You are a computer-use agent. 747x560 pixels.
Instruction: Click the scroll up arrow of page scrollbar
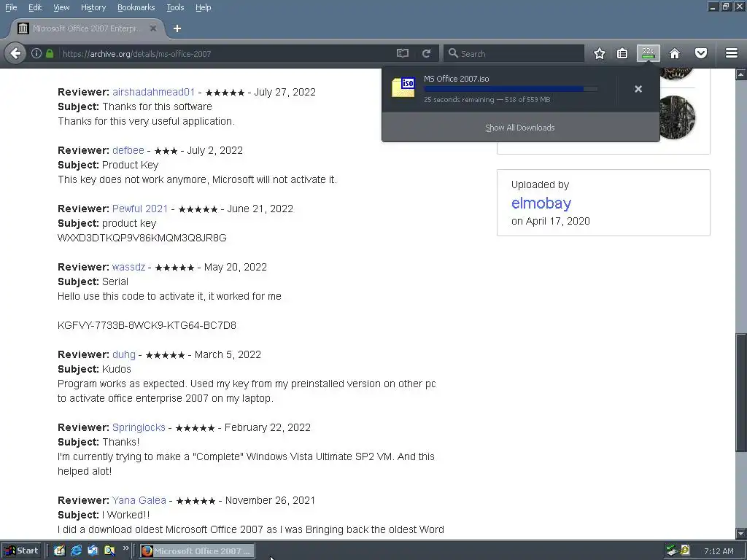(x=741, y=74)
